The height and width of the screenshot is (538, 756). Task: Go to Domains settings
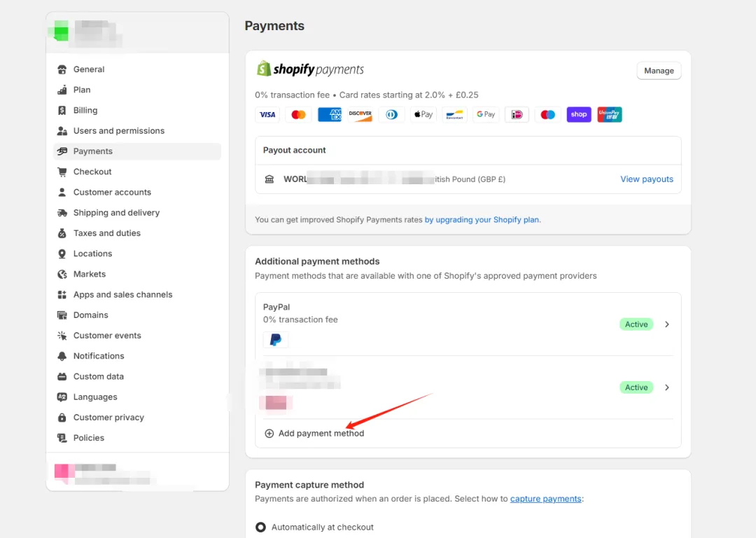point(91,315)
